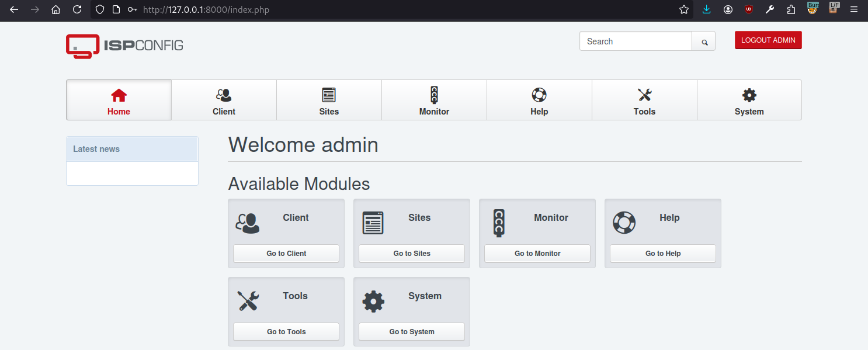Click the System gear card icon

click(x=373, y=301)
